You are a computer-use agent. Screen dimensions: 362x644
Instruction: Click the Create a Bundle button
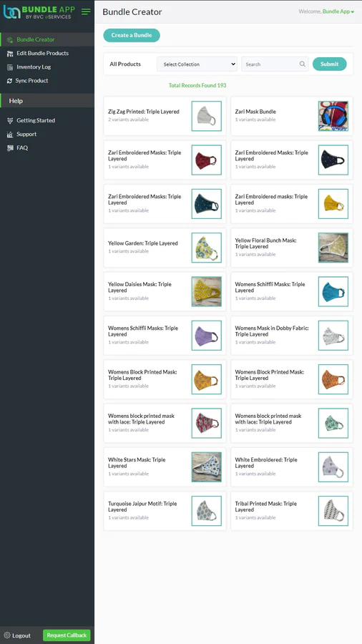coord(132,35)
